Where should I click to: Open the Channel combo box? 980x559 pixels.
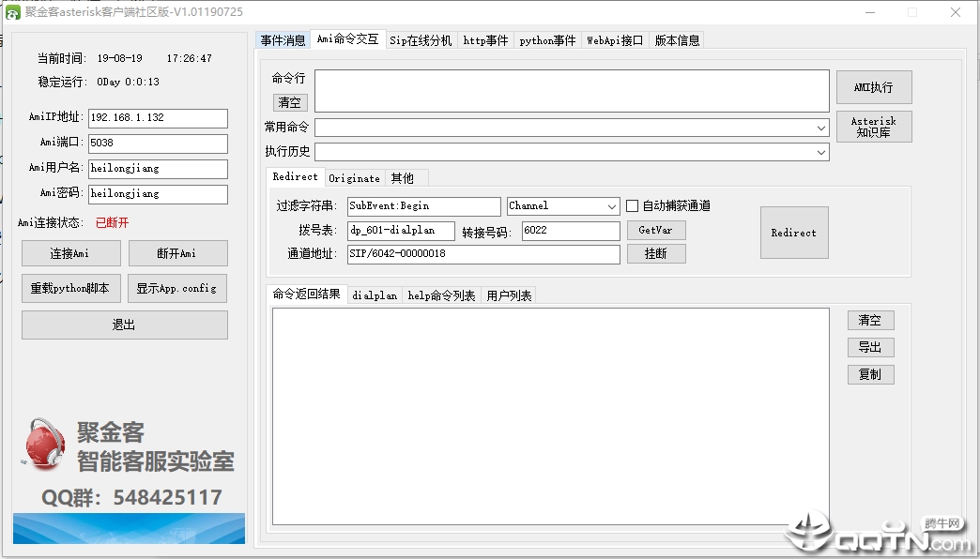pyautogui.click(x=563, y=206)
